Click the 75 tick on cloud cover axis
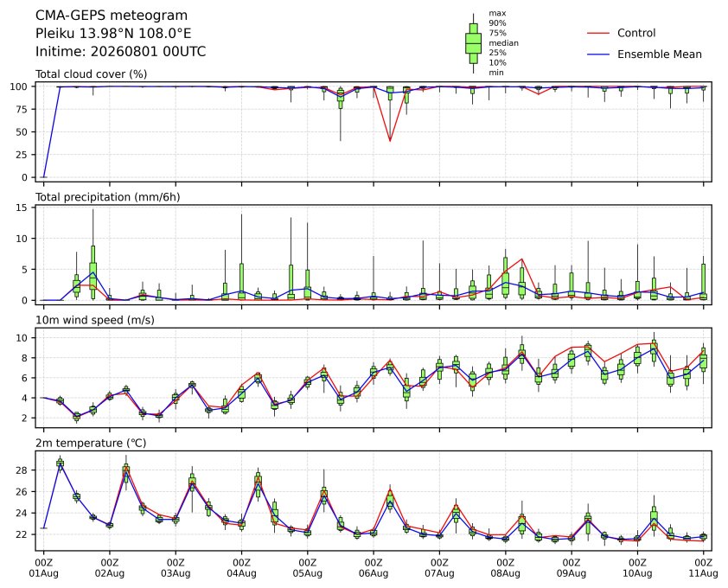728x588 pixels. [22, 109]
